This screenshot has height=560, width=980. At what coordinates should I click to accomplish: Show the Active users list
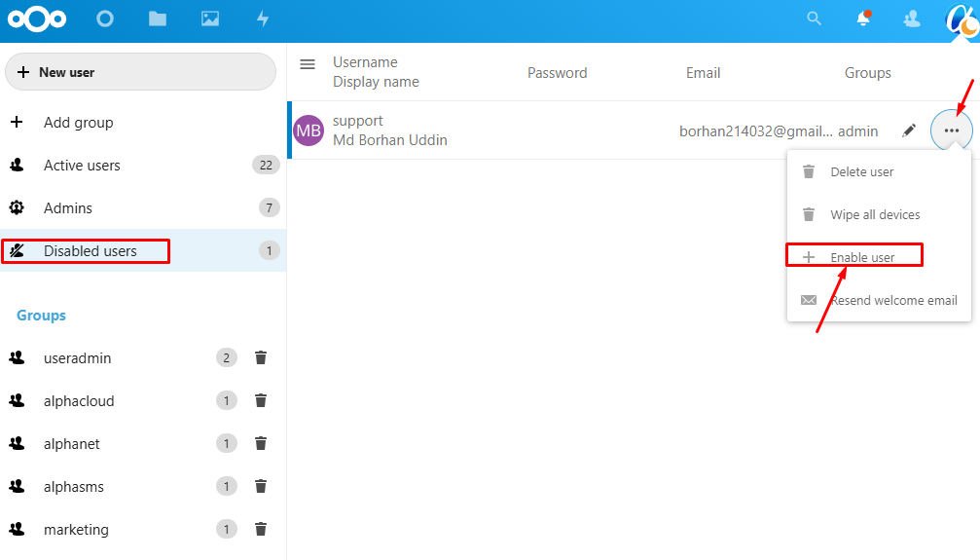[x=82, y=166]
